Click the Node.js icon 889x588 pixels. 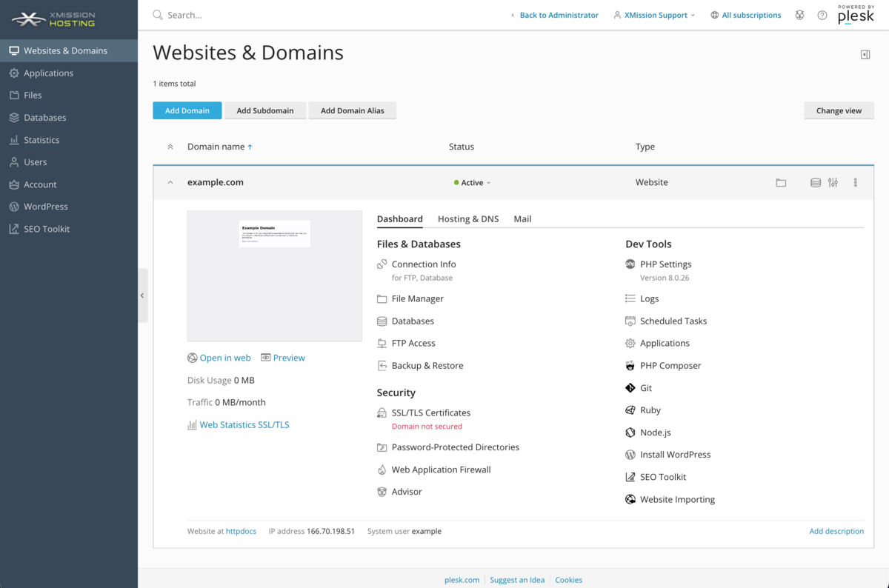pyautogui.click(x=630, y=432)
